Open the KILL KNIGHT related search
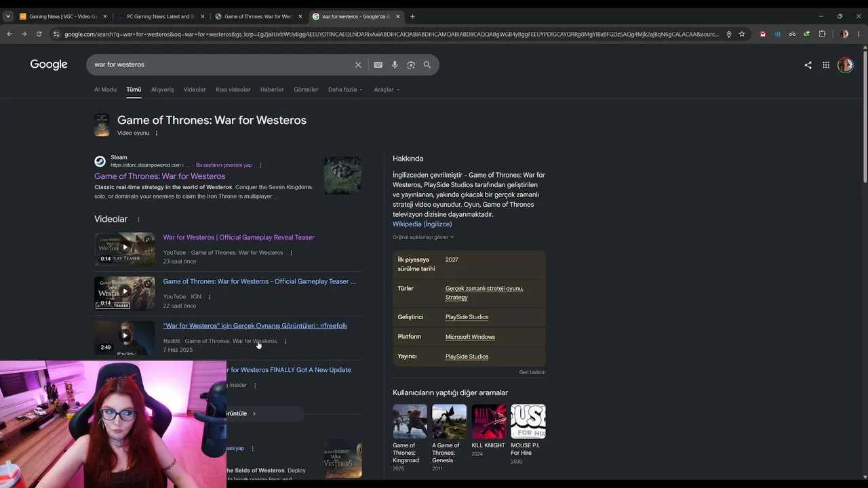 (x=489, y=430)
